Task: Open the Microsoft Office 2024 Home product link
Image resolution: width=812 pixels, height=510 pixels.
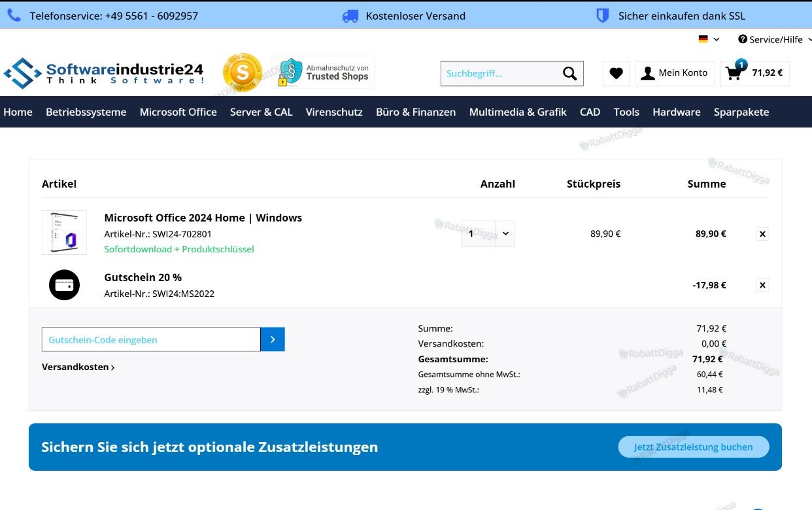Action: coord(203,218)
